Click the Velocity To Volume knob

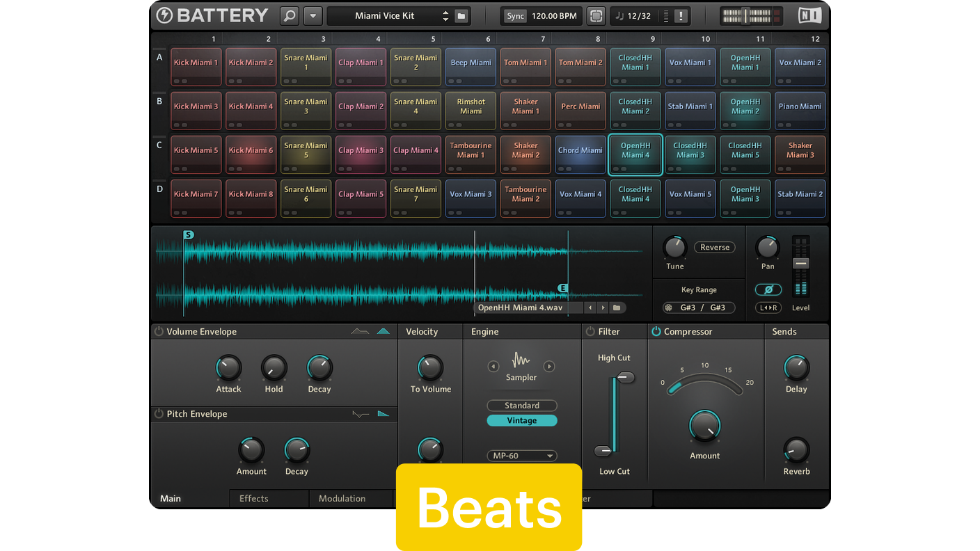(430, 368)
